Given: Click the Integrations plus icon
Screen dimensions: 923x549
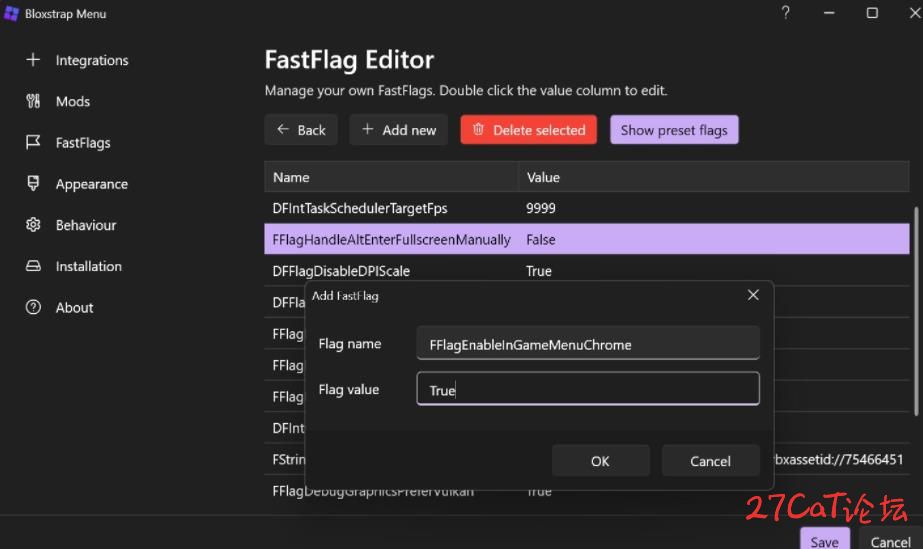Looking at the screenshot, I should (x=33, y=59).
